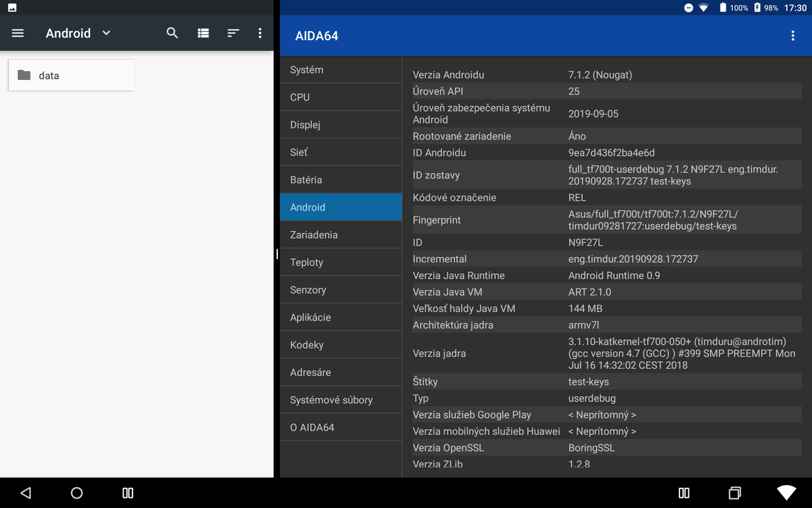
Task: Select the Fingerprint value starting with Asus/full_tf700t
Action: click(x=653, y=220)
